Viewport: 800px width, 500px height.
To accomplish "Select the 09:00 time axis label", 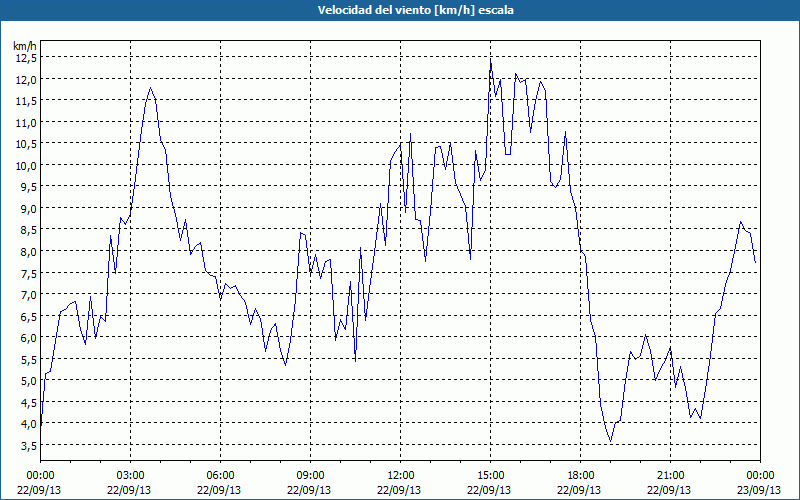I will [310, 476].
